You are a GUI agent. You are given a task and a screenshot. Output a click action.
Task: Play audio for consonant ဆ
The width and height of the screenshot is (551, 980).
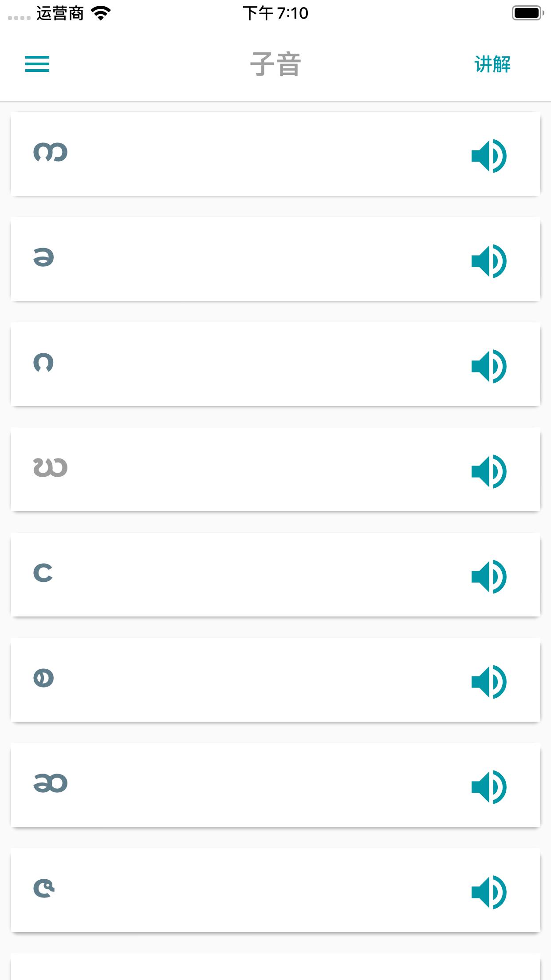point(489,787)
